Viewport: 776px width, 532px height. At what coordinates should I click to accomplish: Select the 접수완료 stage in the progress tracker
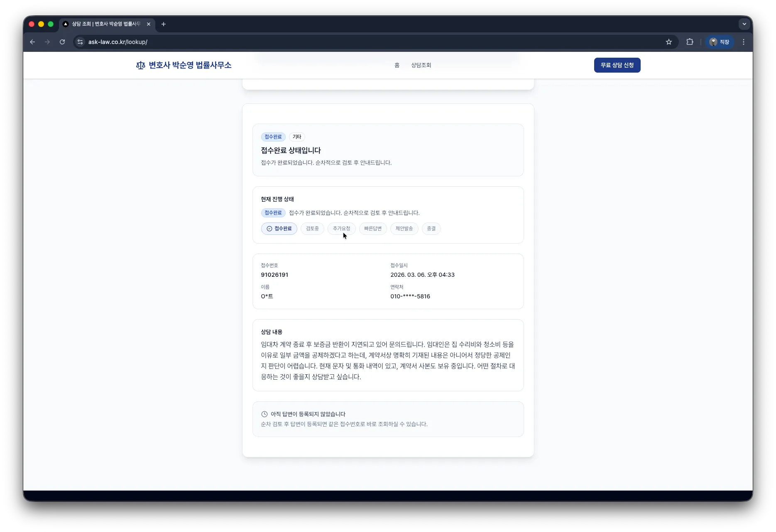click(279, 228)
